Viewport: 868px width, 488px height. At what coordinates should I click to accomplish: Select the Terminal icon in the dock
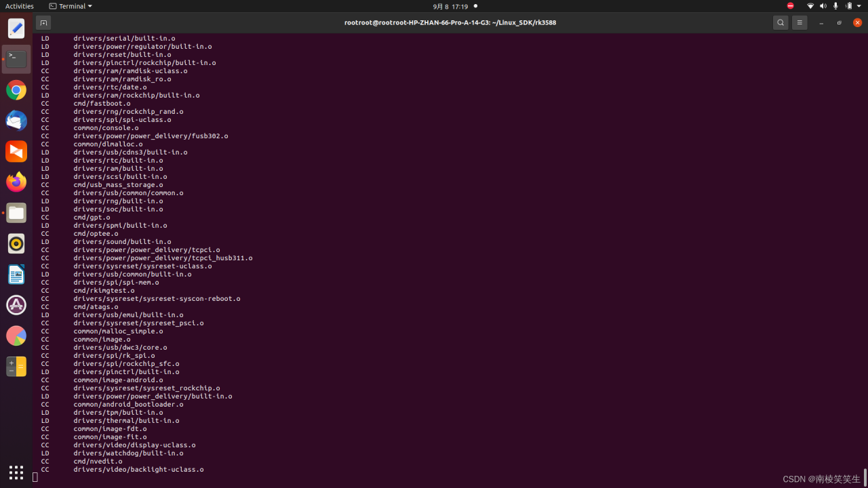[16, 59]
